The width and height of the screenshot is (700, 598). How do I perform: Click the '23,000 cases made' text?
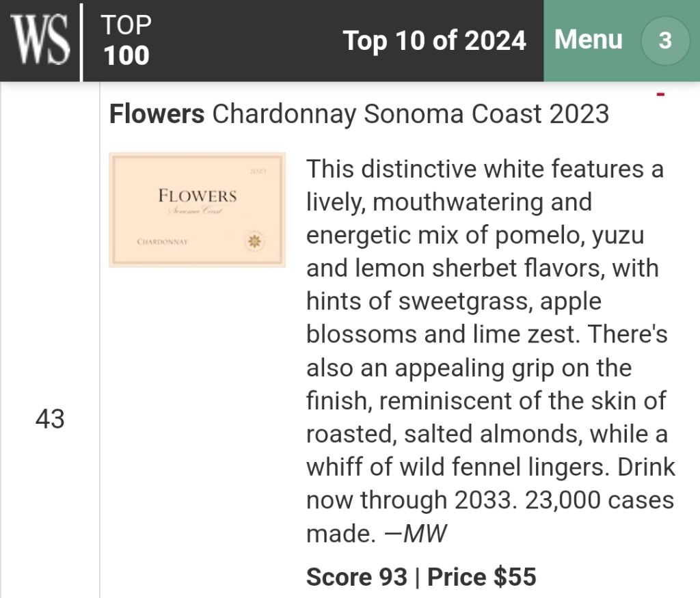599,500
